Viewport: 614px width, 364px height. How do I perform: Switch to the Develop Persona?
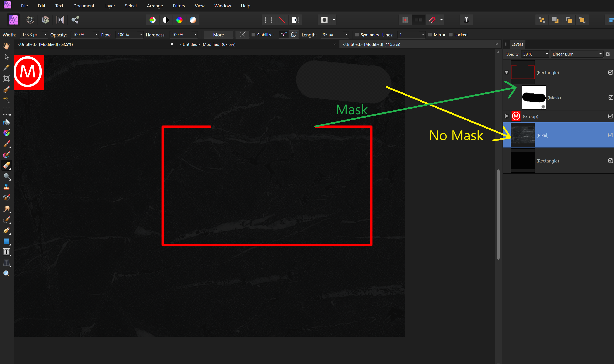click(x=45, y=20)
